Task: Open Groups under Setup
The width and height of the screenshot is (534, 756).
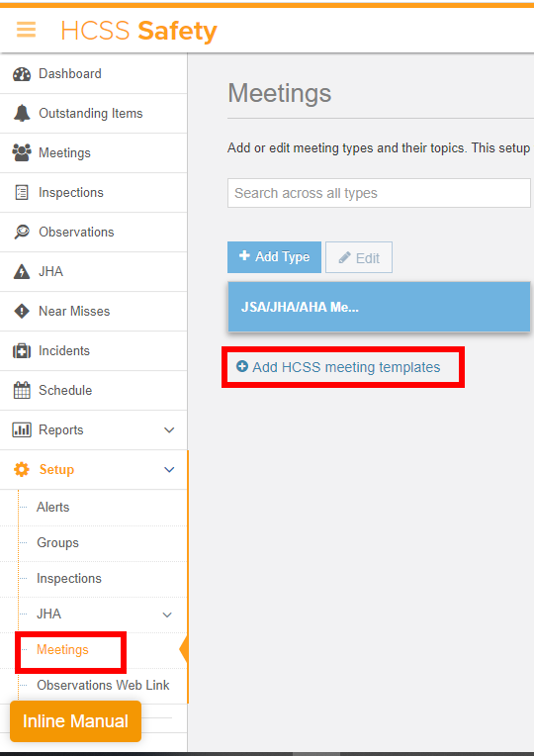Action: tap(57, 543)
